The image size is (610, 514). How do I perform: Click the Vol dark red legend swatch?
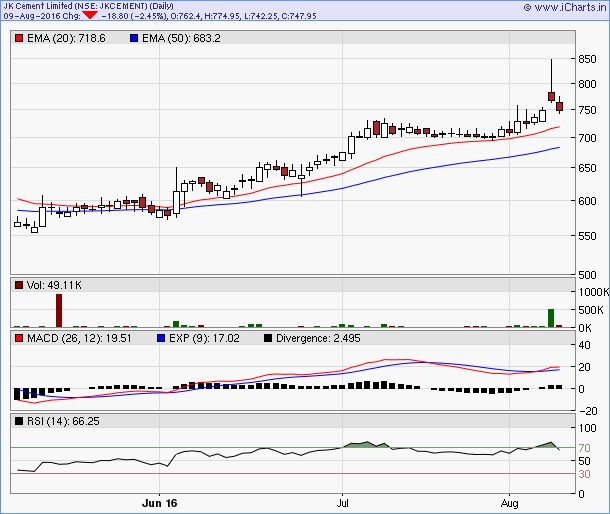coord(19,285)
